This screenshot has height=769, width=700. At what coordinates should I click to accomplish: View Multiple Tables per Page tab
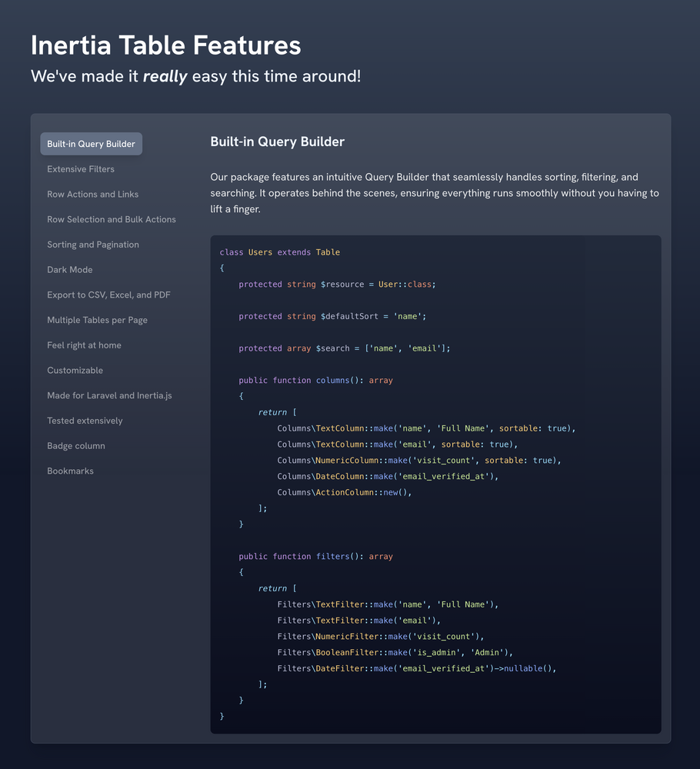coord(97,320)
